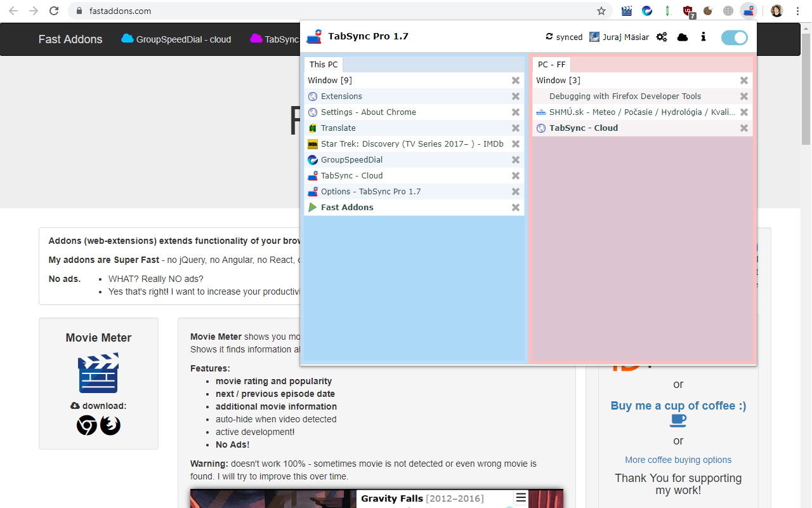Open GroupSpeedDial extension toolbar icon
The width and height of the screenshot is (812, 508).
point(647,11)
